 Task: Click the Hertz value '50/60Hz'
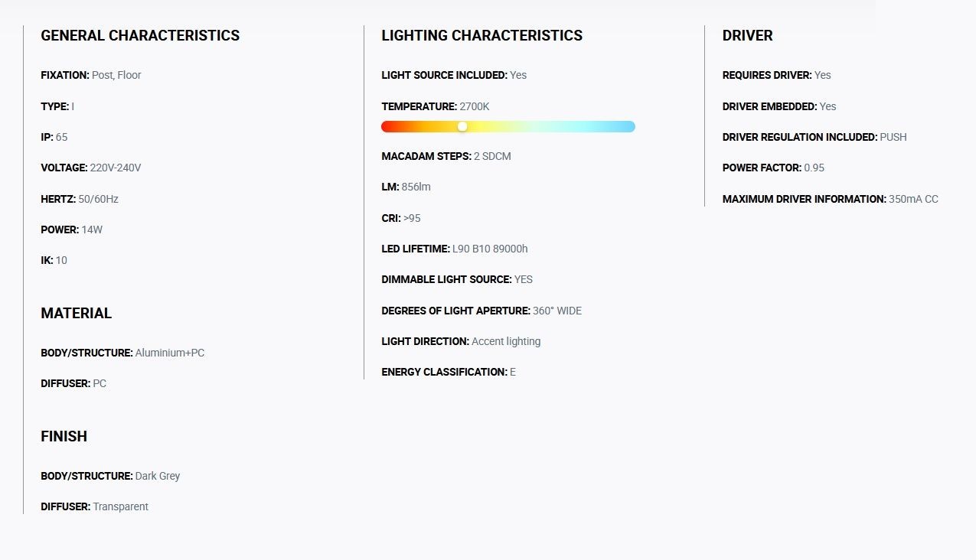[x=99, y=199]
